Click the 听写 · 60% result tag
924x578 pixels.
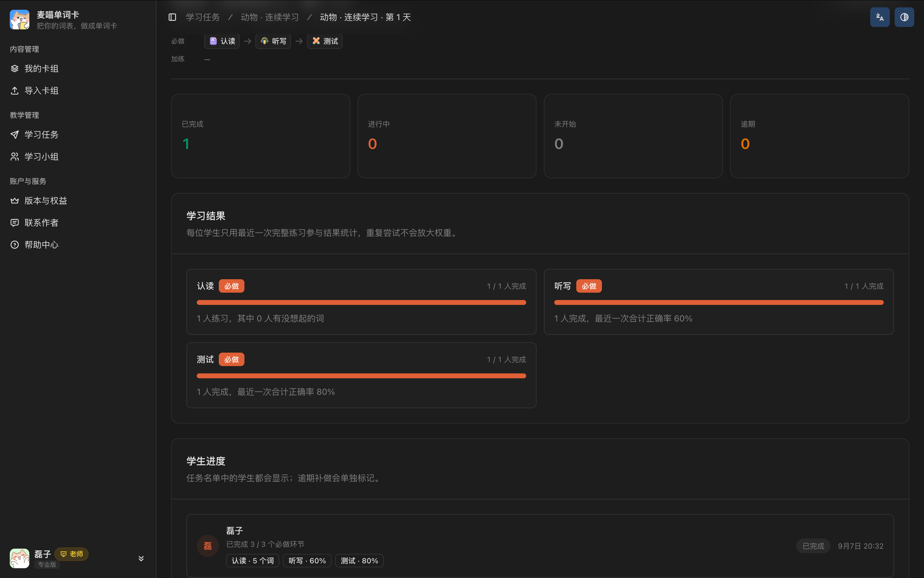click(307, 561)
